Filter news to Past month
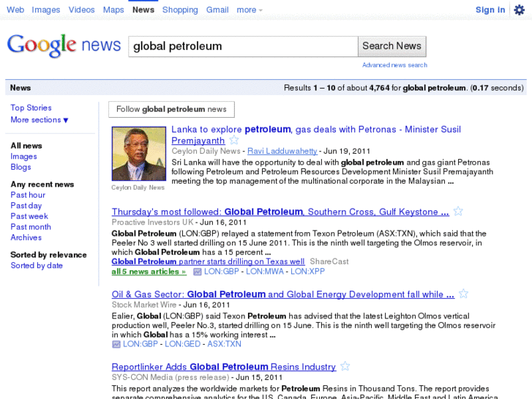The height and width of the screenshot is (399, 532). (31, 227)
